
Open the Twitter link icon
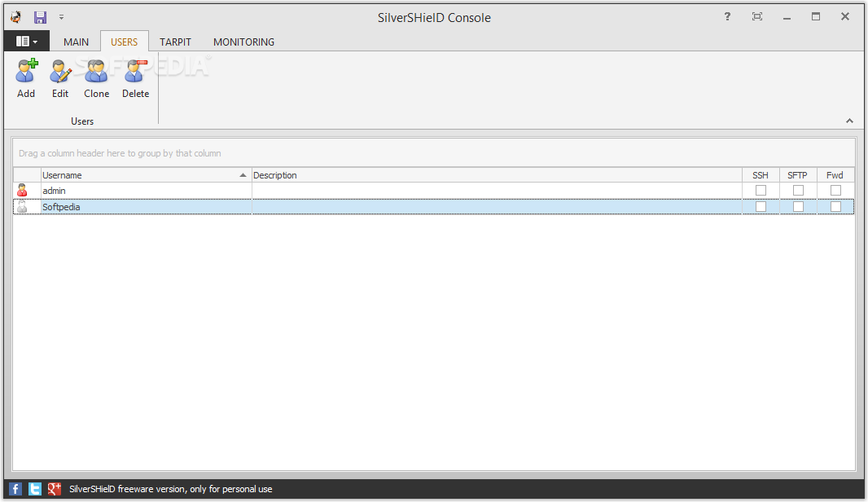click(x=35, y=489)
